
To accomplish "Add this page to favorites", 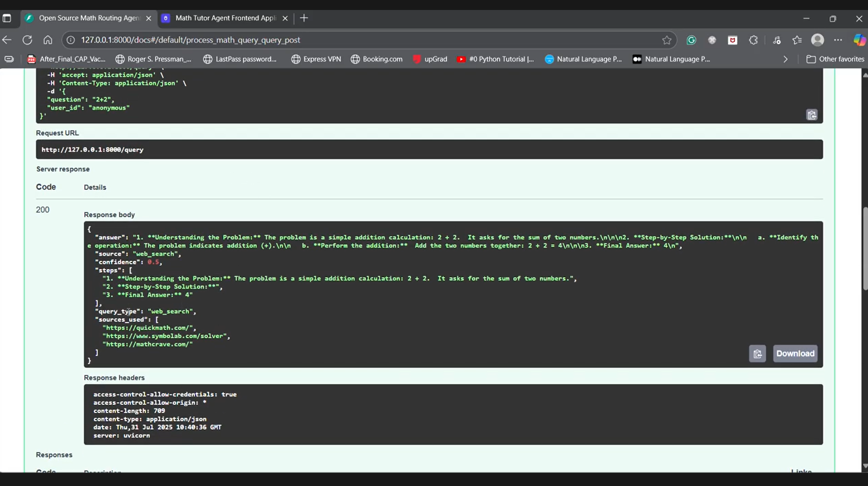I will pyautogui.click(x=666, y=40).
